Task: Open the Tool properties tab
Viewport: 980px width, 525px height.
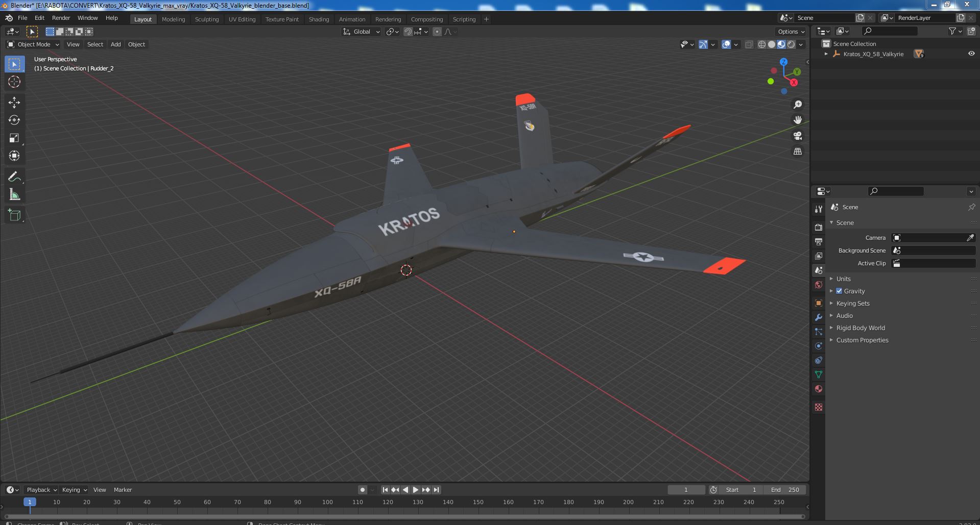Action: coord(819,209)
